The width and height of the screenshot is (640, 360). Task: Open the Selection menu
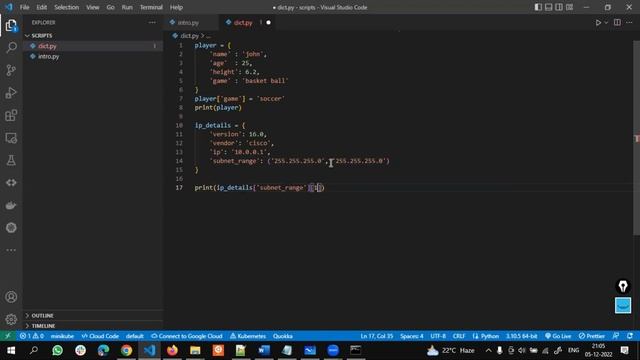(67, 7)
